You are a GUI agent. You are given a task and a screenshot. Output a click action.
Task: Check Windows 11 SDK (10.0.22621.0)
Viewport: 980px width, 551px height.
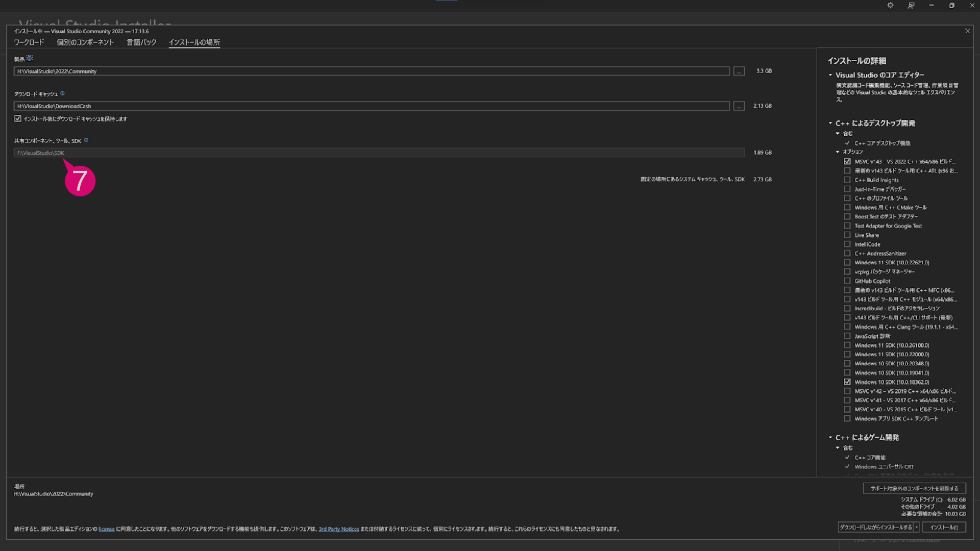tap(847, 262)
